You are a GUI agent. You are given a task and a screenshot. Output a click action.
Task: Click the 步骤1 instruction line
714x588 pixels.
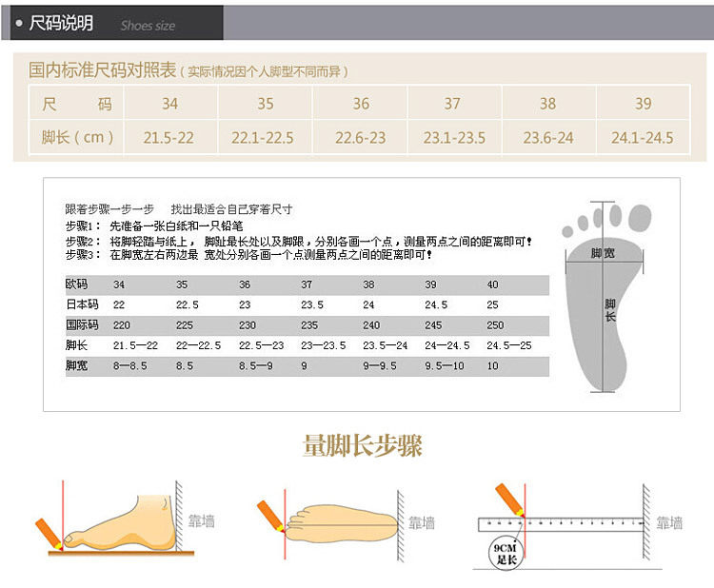tap(154, 225)
